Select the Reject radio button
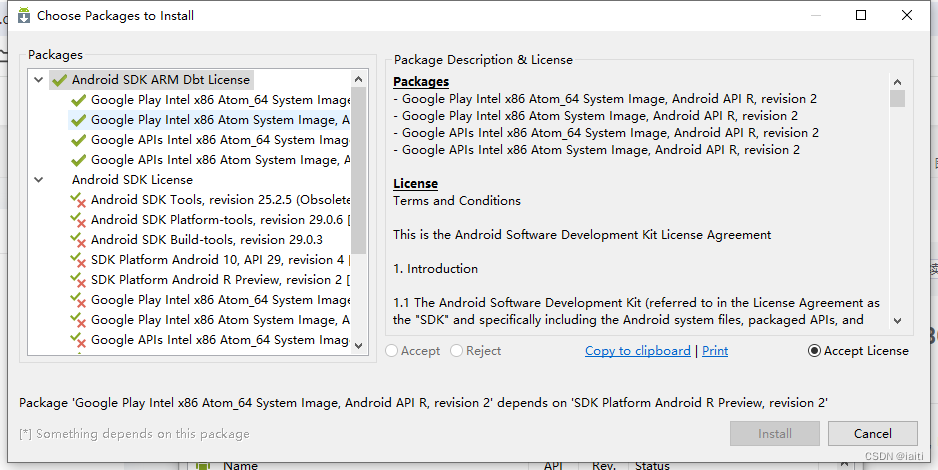This screenshot has height=470, width=938. tap(456, 351)
